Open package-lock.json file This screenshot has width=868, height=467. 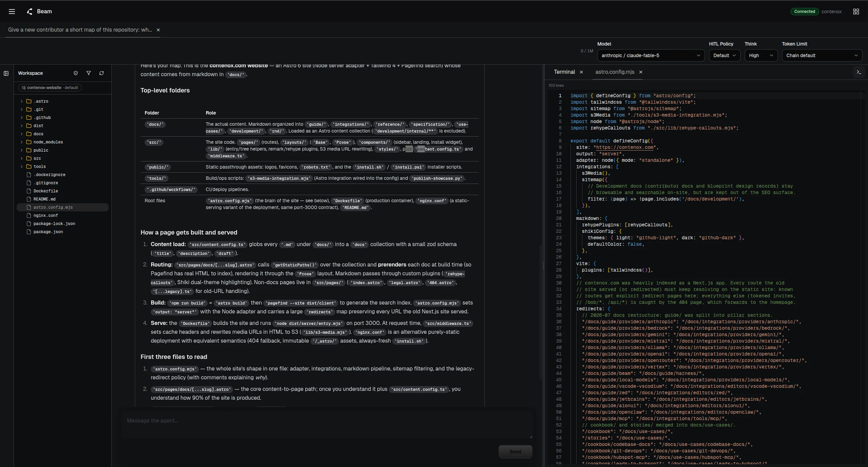pos(63,224)
